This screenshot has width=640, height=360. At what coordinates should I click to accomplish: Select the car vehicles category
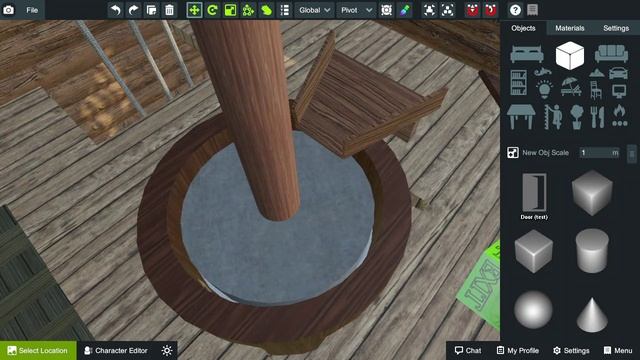pyautogui.click(x=618, y=73)
